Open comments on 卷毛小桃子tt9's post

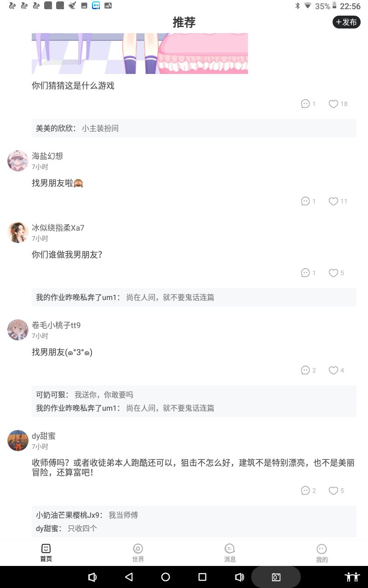pyautogui.click(x=305, y=370)
